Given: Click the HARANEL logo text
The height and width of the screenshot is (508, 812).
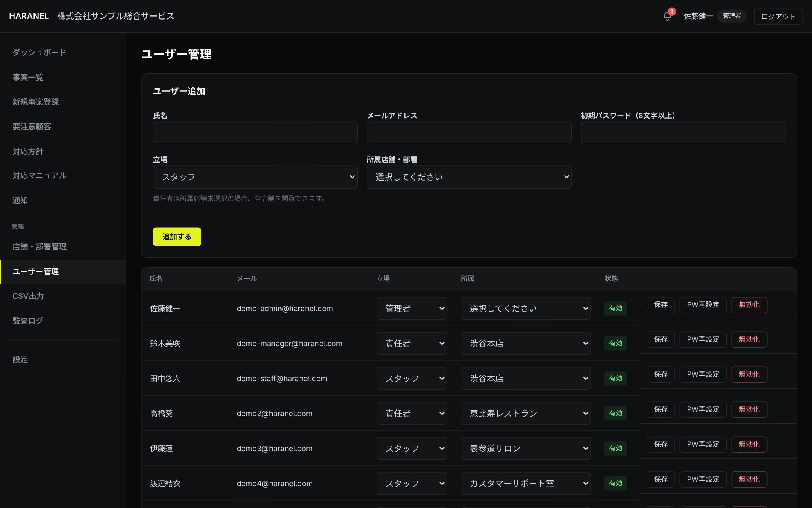Looking at the screenshot, I should (29, 16).
